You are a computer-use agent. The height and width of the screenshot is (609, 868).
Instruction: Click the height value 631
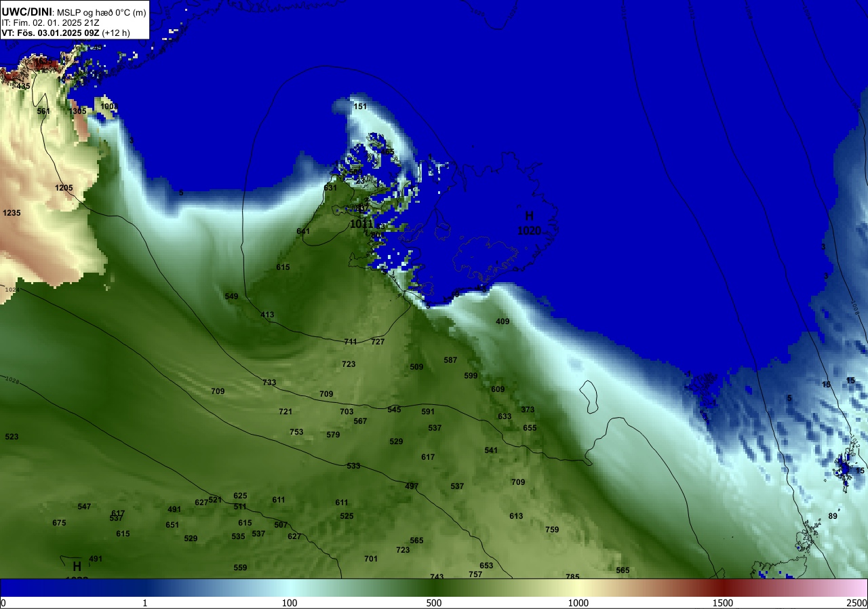click(x=330, y=188)
